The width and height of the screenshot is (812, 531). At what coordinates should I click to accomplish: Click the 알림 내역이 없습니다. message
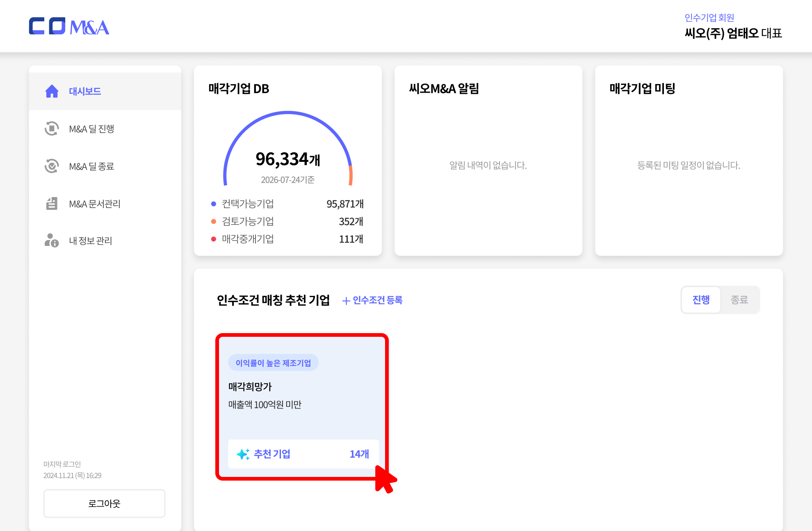(488, 165)
